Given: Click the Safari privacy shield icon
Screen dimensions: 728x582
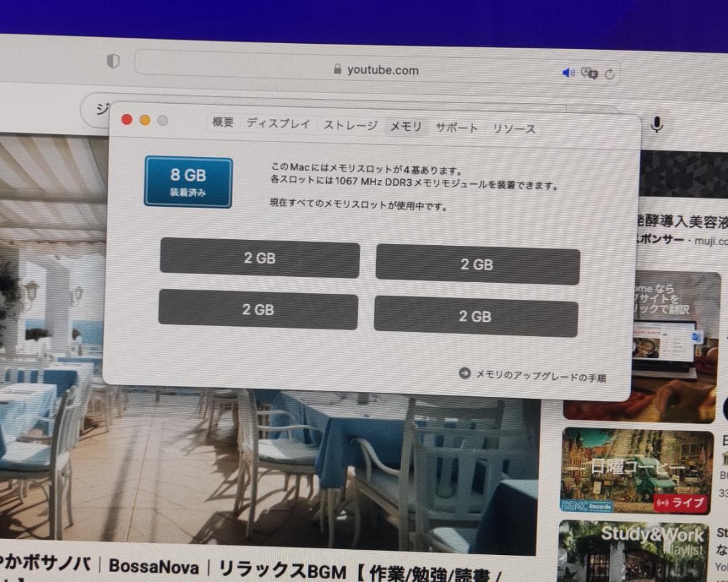Looking at the screenshot, I should point(113,61).
